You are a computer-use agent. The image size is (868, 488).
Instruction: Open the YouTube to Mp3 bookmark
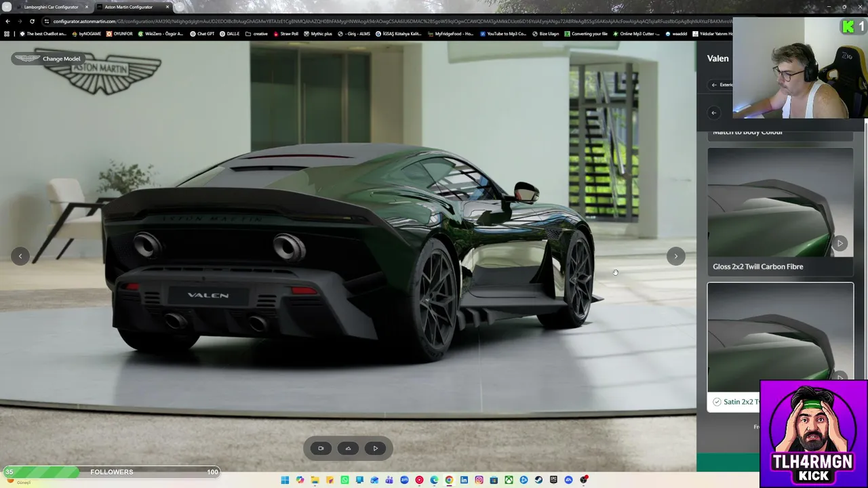pos(502,34)
